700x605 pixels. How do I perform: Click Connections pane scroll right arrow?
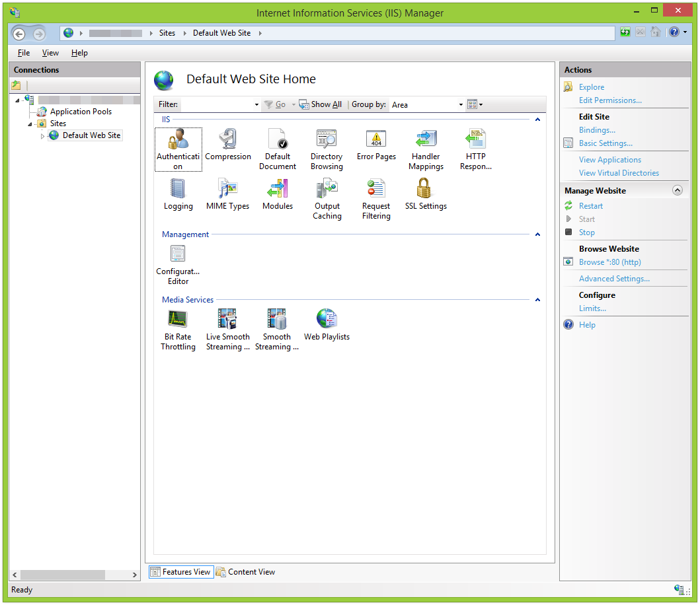click(x=135, y=575)
